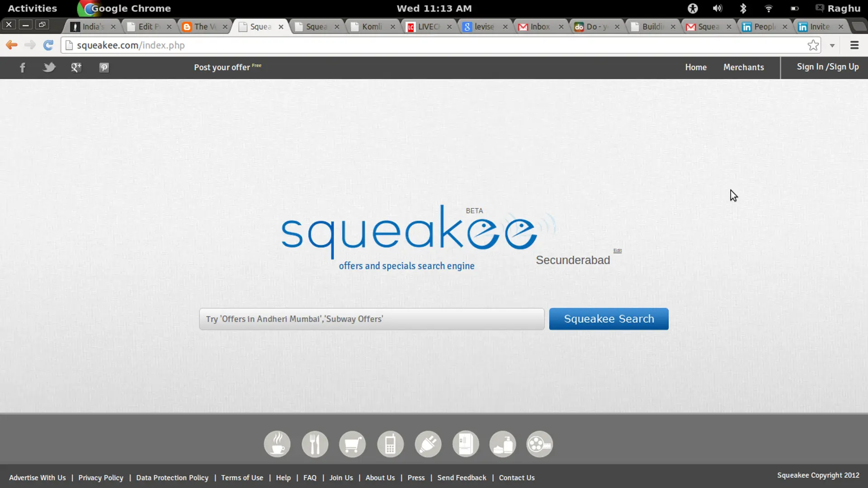
Task: Open the Raghu user menu
Action: pos(838,8)
